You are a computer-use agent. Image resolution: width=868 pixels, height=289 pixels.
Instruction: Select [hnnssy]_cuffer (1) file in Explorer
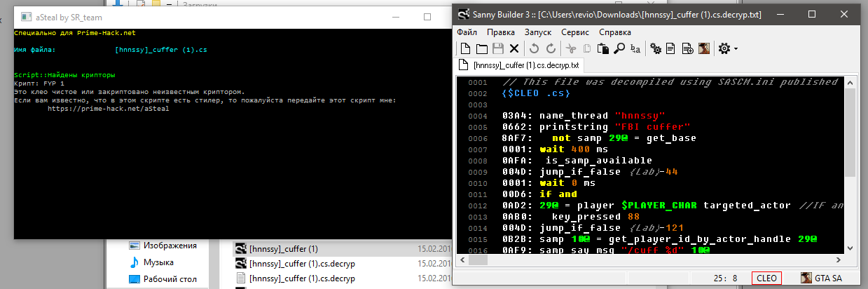tap(284, 248)
